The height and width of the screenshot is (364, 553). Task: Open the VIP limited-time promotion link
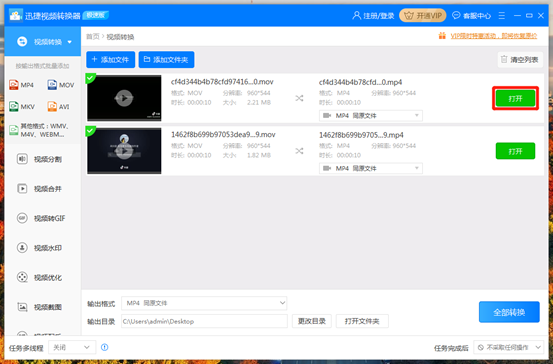point(493,36)
